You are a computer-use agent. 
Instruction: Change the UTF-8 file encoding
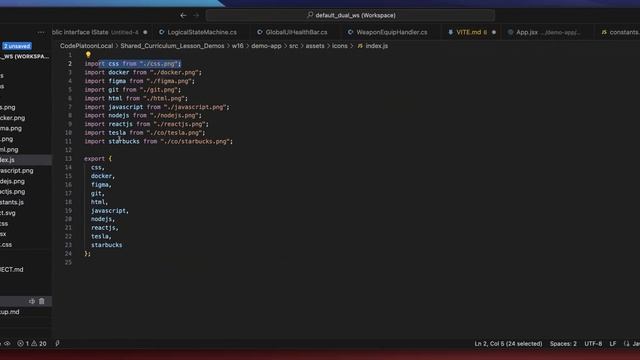pos(593,344)
